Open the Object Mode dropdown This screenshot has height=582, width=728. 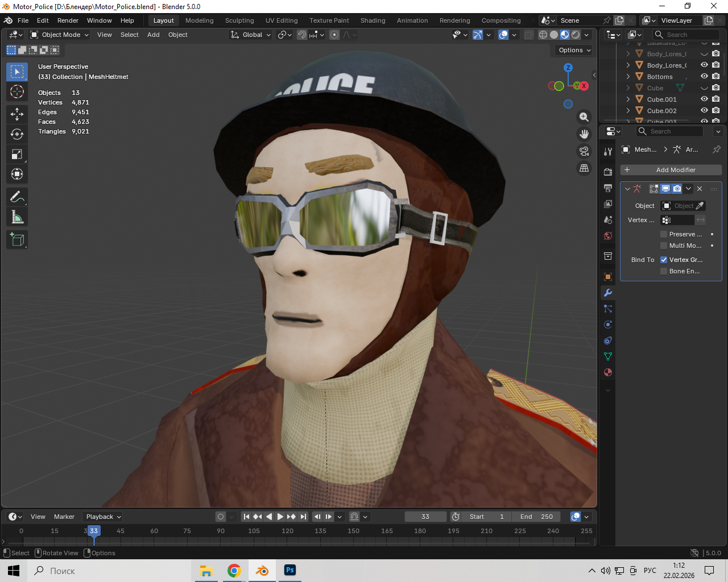[60, 35]
